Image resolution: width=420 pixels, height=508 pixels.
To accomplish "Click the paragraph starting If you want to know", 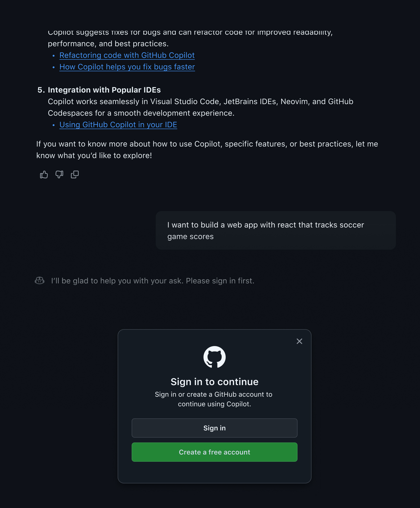I will coord(207,150).
